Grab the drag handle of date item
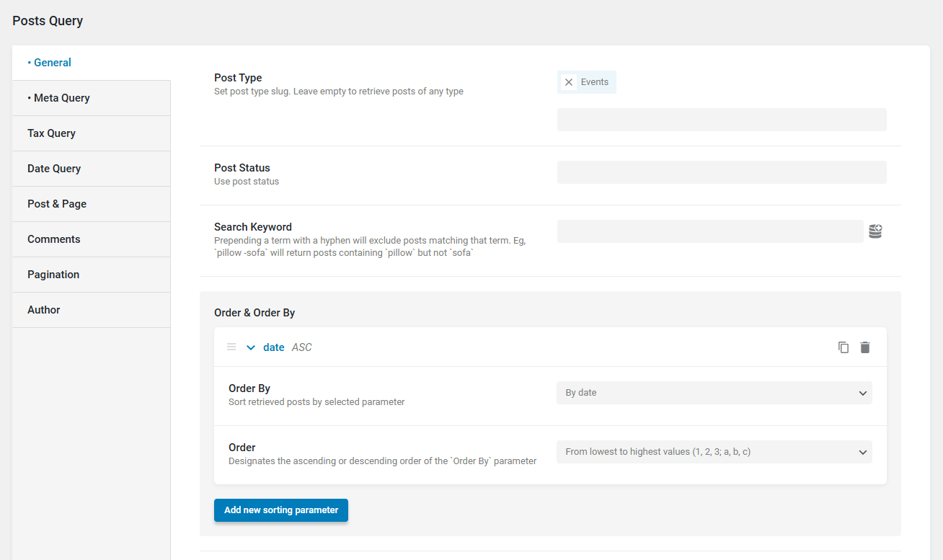 coord(231,347)
